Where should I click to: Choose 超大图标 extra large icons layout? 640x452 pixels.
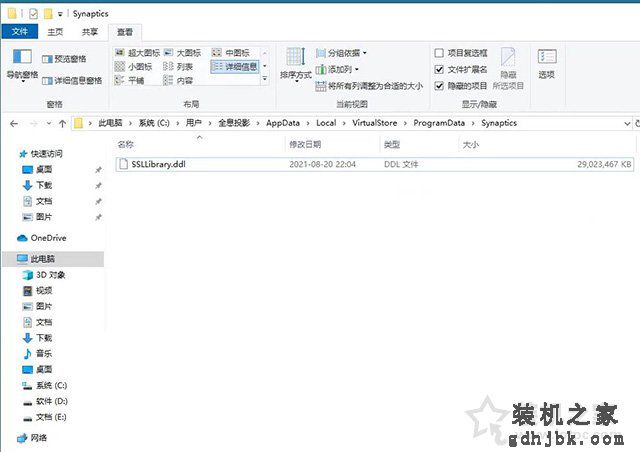tap(138, 53)
